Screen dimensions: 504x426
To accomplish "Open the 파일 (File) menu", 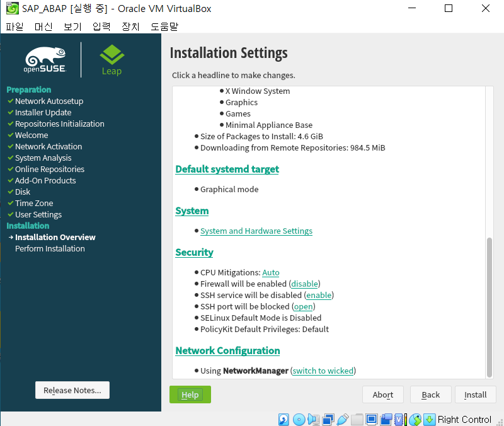I will coord(14,26).
